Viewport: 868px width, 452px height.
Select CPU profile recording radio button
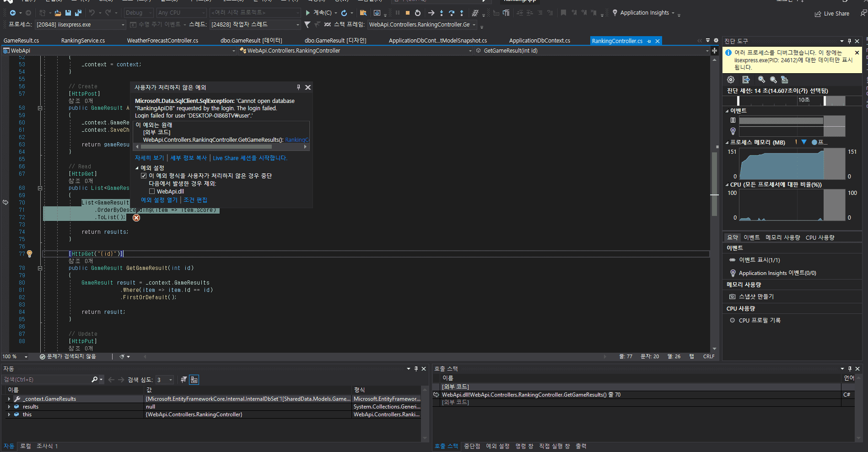tap(732, 320)
